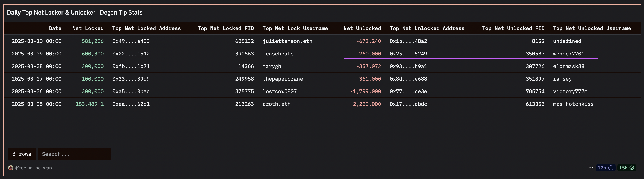The image size is (644, 179).
Task: Select unlocked address 0x93....b9a1
Action: pos(408,66)
